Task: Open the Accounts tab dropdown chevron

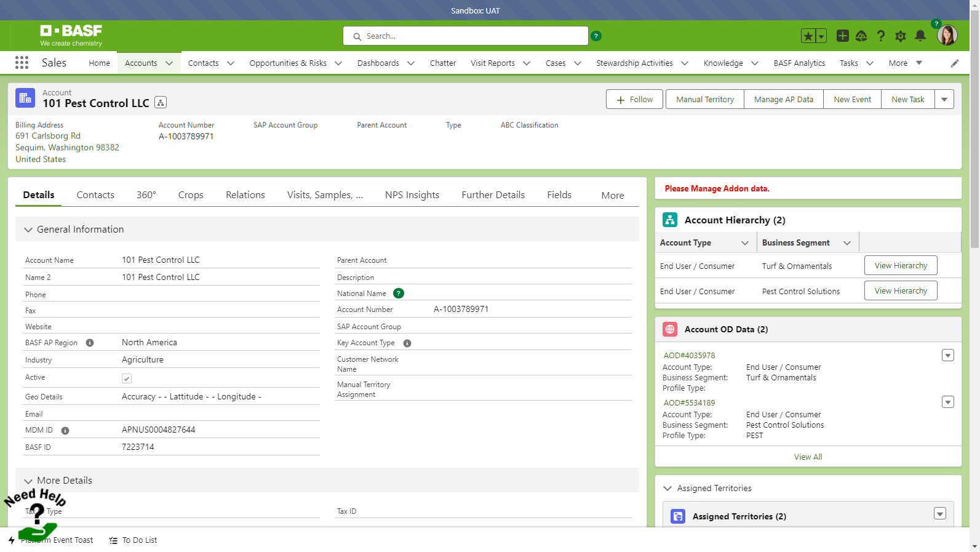Action: pyautogui.click(x=169, y=63)
